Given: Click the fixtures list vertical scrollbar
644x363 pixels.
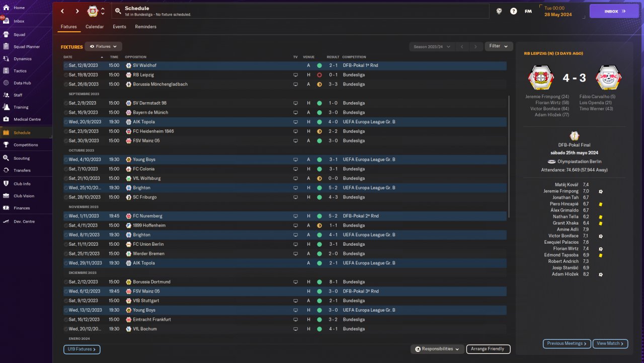Looking at the screenshot, I should 510,156.
